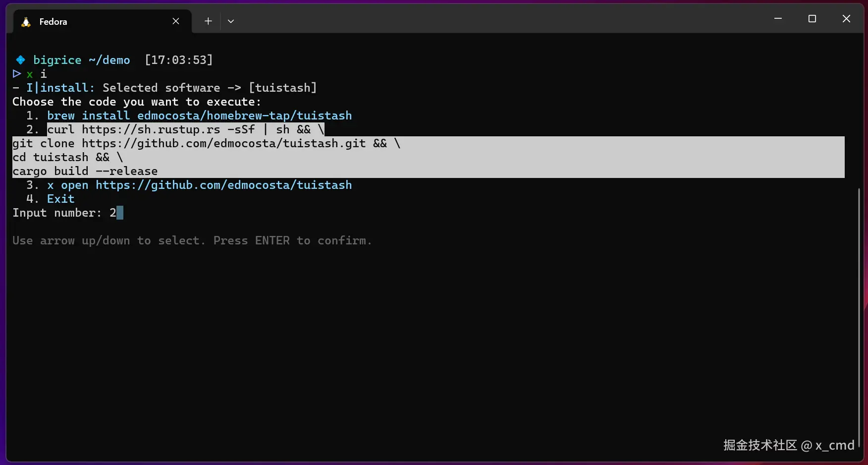Click the ~/demo directory in prompt
This screenshot has width=868, height=465.
pyautogui.click(x=109, y=60)
